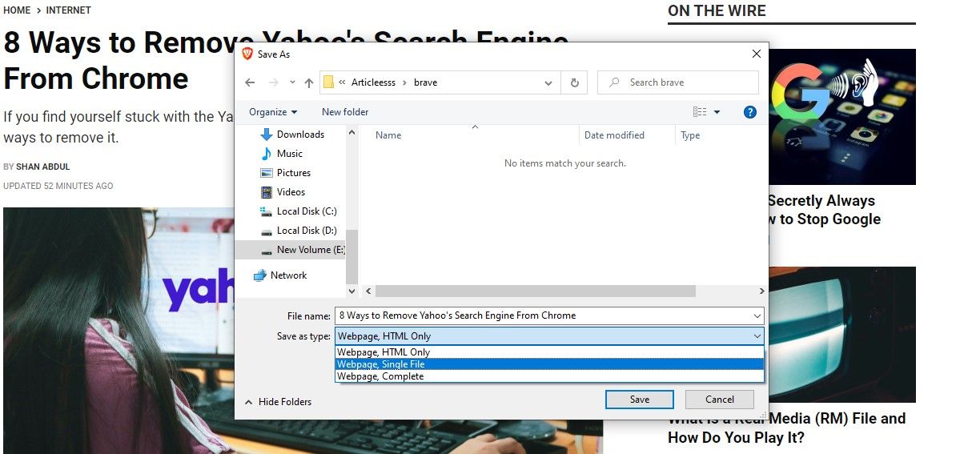Go up one folder level arrow
This screenshot has width=980, height=454.
[x=309, y=82]
